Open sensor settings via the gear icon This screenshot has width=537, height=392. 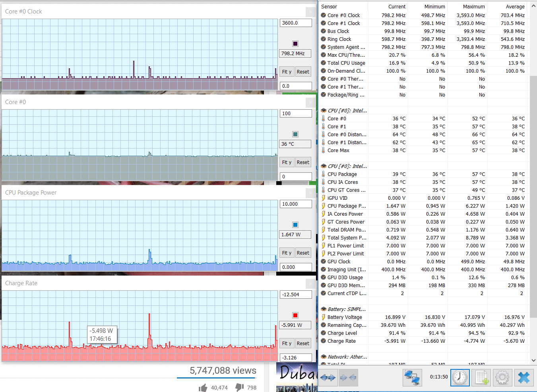point(502,377)
